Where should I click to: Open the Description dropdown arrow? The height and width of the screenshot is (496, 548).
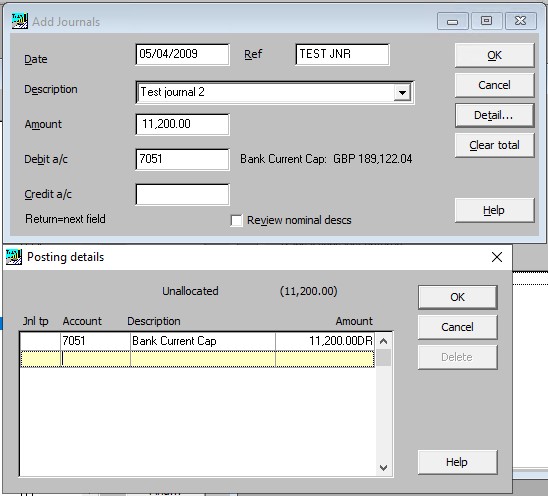click(402, 93)
